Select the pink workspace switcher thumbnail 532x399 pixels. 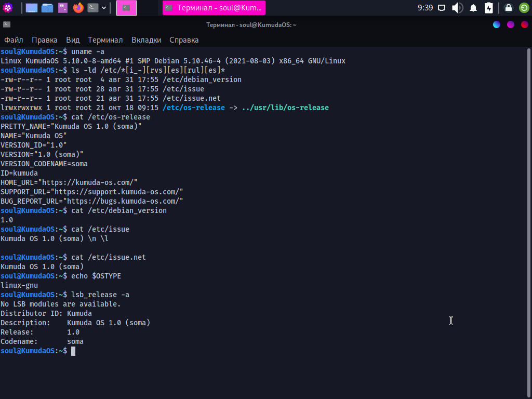[x=127, y=8]
